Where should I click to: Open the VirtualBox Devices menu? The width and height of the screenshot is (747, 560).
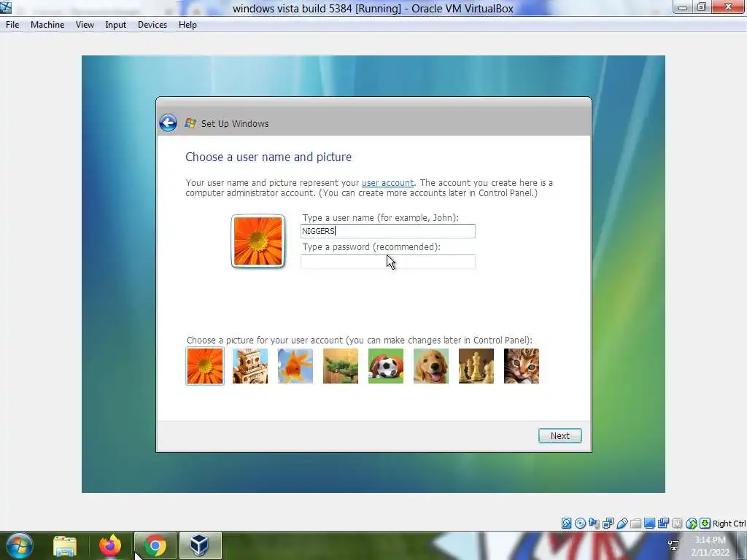(x=152, y=25)
